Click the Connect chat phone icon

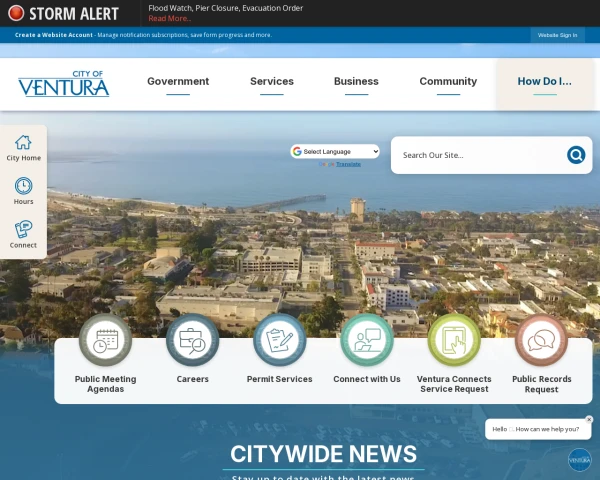[23, 229]
